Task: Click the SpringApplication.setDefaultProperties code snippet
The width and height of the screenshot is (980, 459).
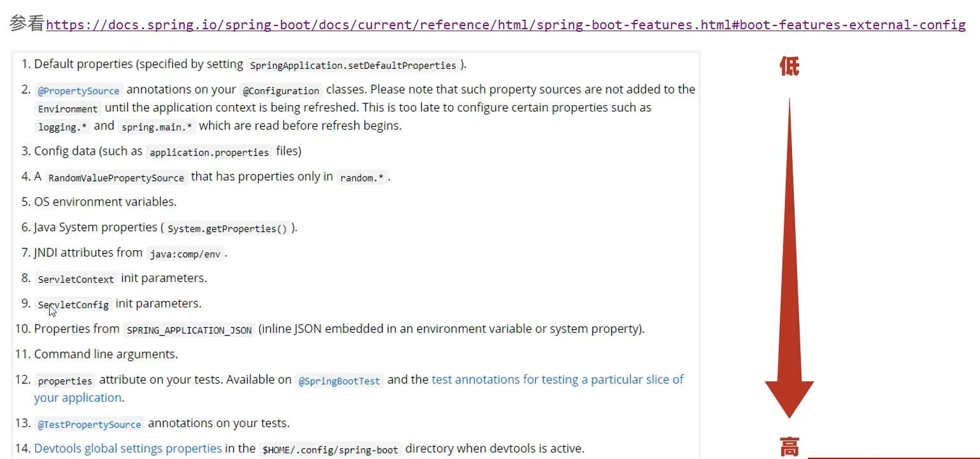Action: [353, 66]
